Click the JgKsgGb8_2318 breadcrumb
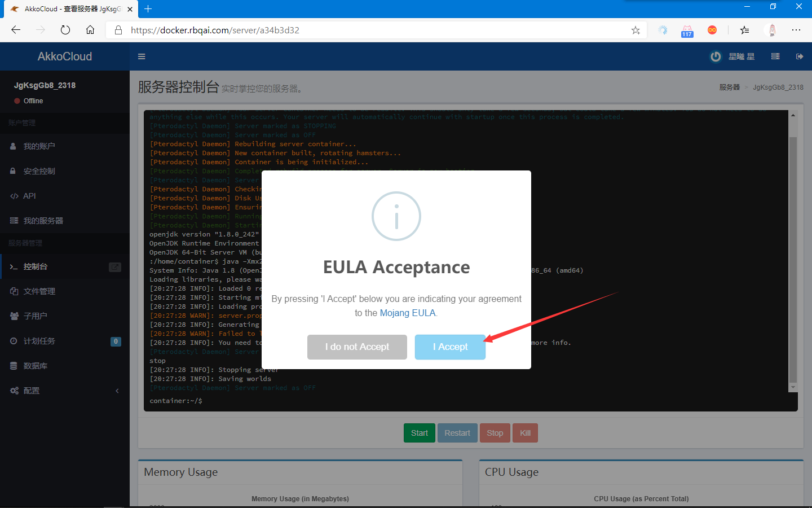 [x=778, y=87]
